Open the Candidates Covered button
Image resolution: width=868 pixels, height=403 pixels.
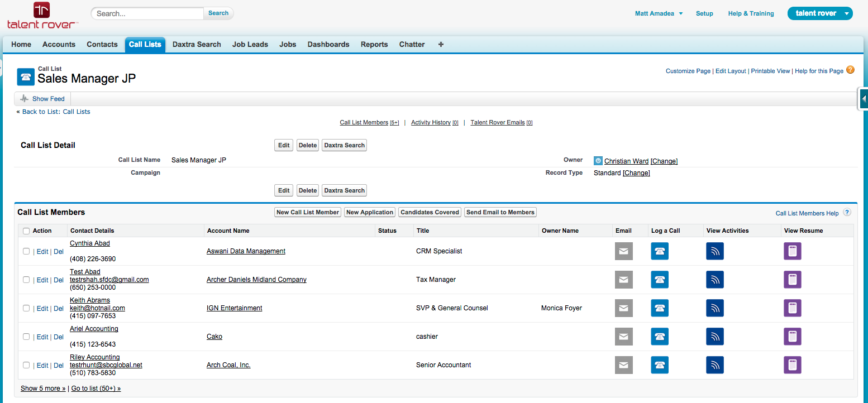(x=430, y=212)
